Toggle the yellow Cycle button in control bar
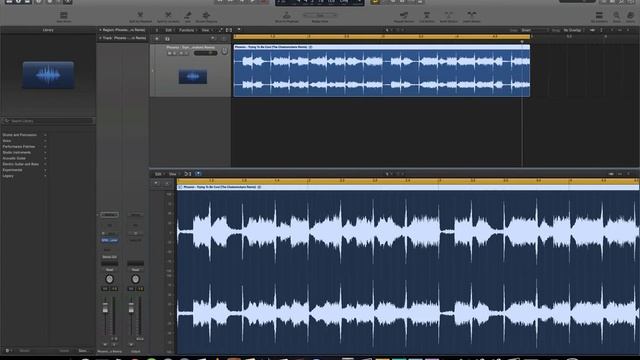640x360 pixels. click(375, 2)
